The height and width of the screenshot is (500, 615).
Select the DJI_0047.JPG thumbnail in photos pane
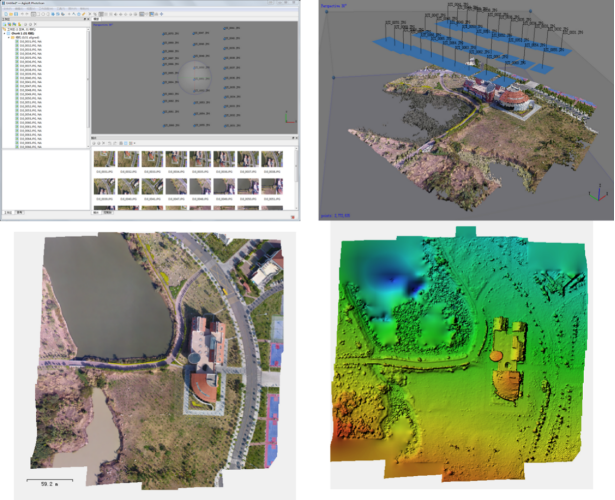coord(176,186)
